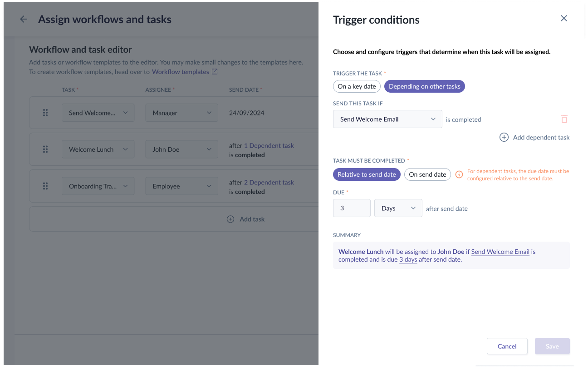Image resolution: width=588 pixels, height=367 pixels.
Task: Click the due number input field
Action: coord(352,208)
